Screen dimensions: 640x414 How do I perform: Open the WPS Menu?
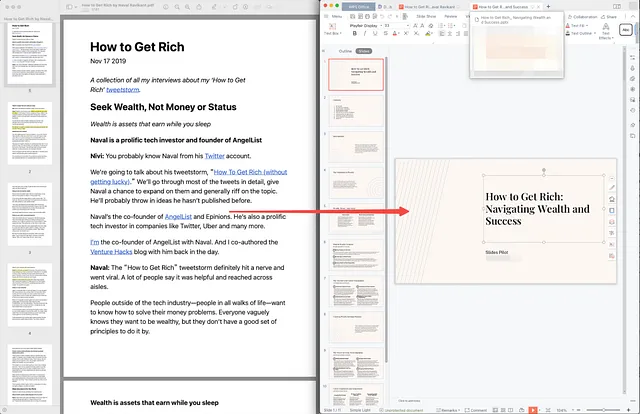coord(333,16)
